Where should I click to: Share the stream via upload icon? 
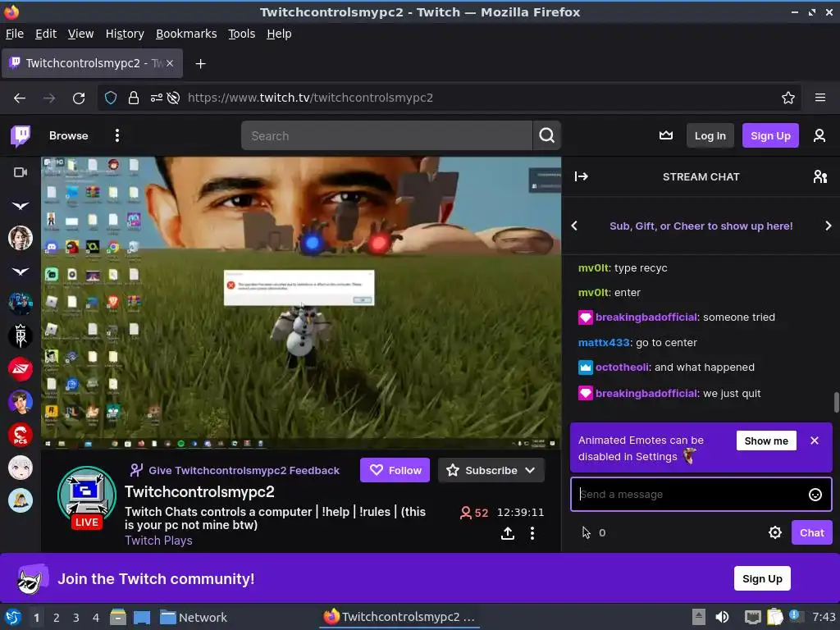click(507, 533)
